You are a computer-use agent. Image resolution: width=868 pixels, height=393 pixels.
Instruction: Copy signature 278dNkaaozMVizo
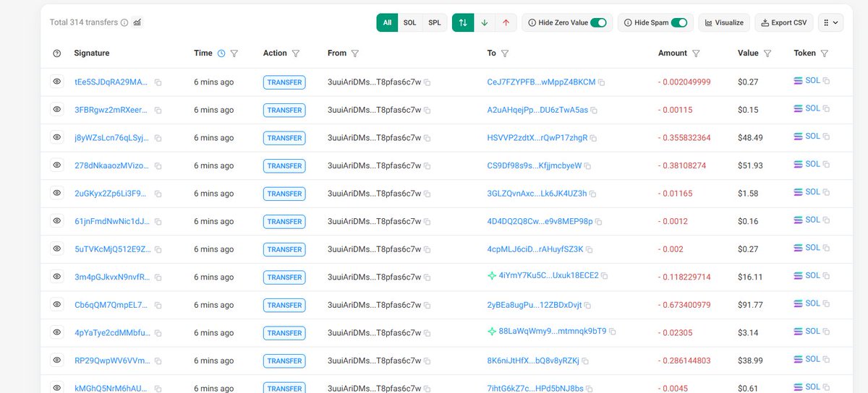click(x=158, y=166)
